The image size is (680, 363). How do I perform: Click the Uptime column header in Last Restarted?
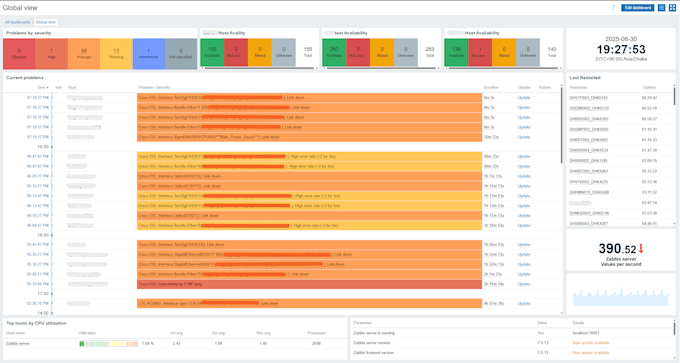click(x=649, y=88)
